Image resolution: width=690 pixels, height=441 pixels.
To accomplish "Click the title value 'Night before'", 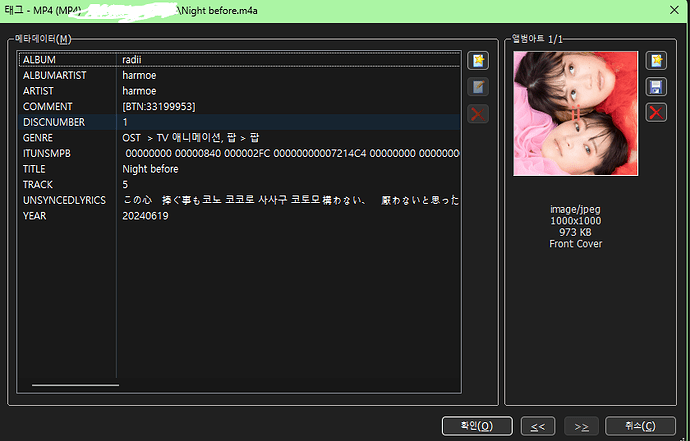I will (x=150, y=169).
